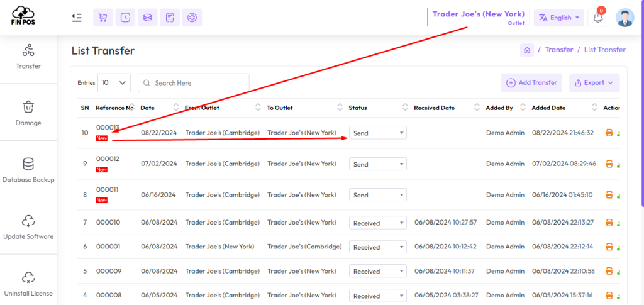Open Received status dropdown for transfer 000001
This screenshot has width=644, height=305.
pos(378,247)
